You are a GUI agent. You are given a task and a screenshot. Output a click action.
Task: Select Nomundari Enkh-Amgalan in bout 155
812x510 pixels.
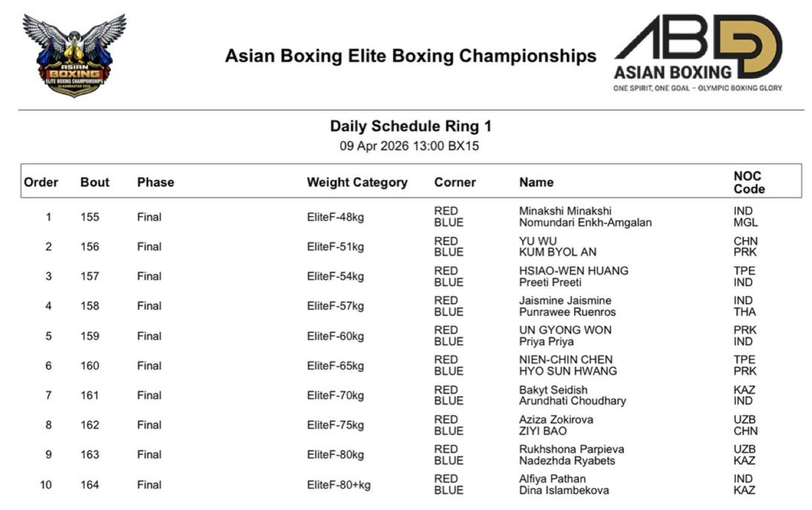[x=585, y=223]
